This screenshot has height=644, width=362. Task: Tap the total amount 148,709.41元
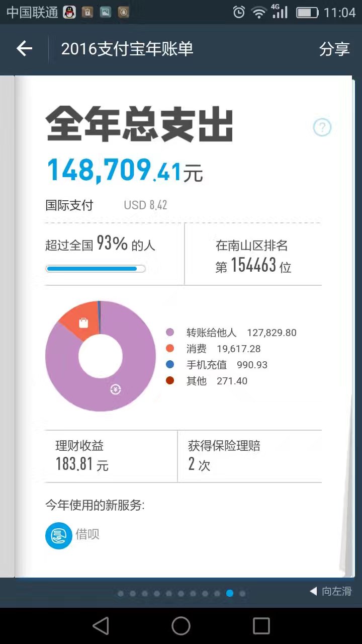[x=125, y=170]
